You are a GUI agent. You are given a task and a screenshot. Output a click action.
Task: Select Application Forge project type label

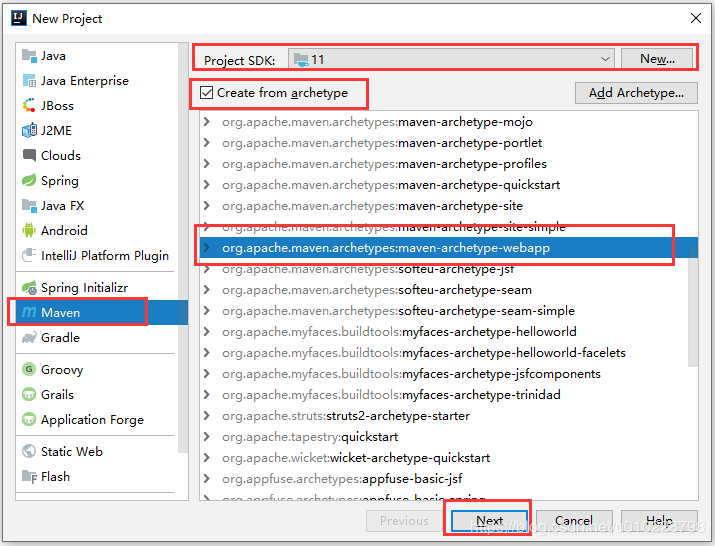click(x=93, y=420)
